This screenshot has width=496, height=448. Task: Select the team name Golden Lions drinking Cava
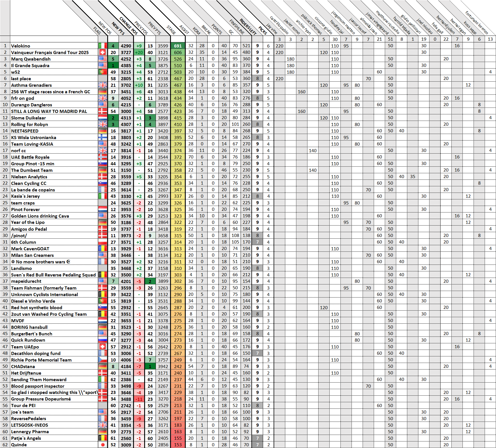point(40,216)
